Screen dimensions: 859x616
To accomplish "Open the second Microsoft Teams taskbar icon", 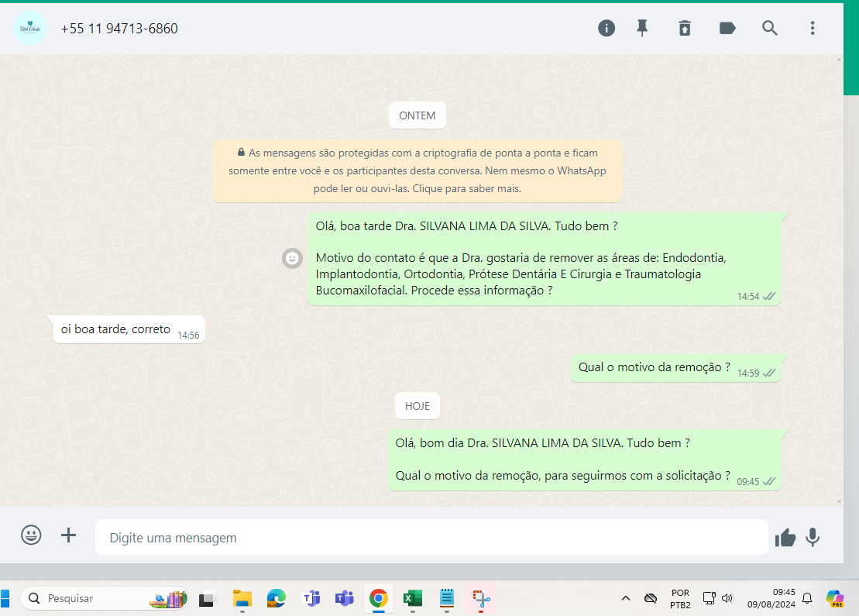I will pos(345,598).
